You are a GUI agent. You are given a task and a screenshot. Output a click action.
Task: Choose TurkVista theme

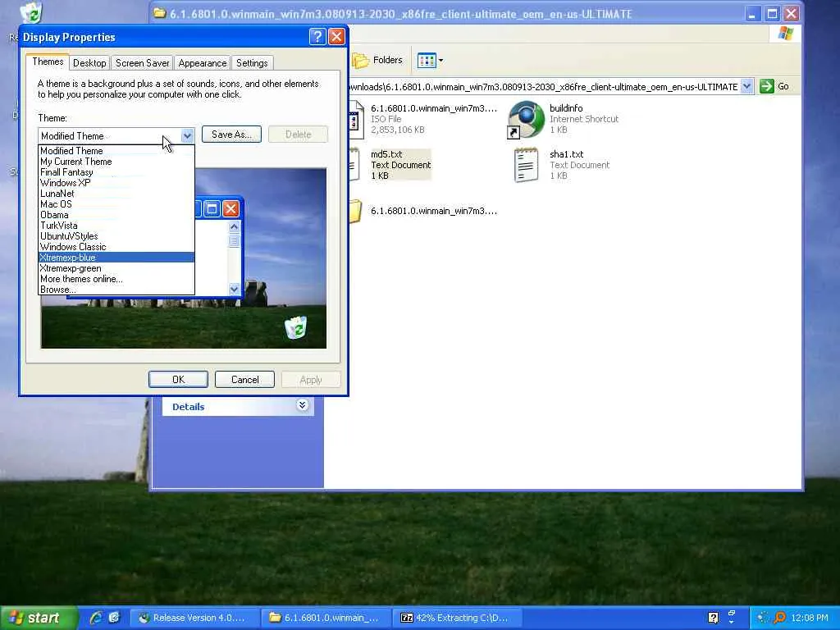click(x=116, y=226)
